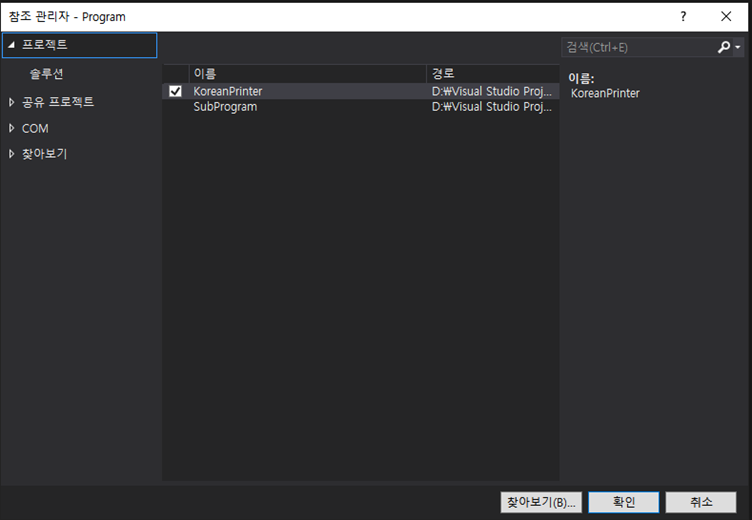Click SubProgram path cell

point(492,106)
